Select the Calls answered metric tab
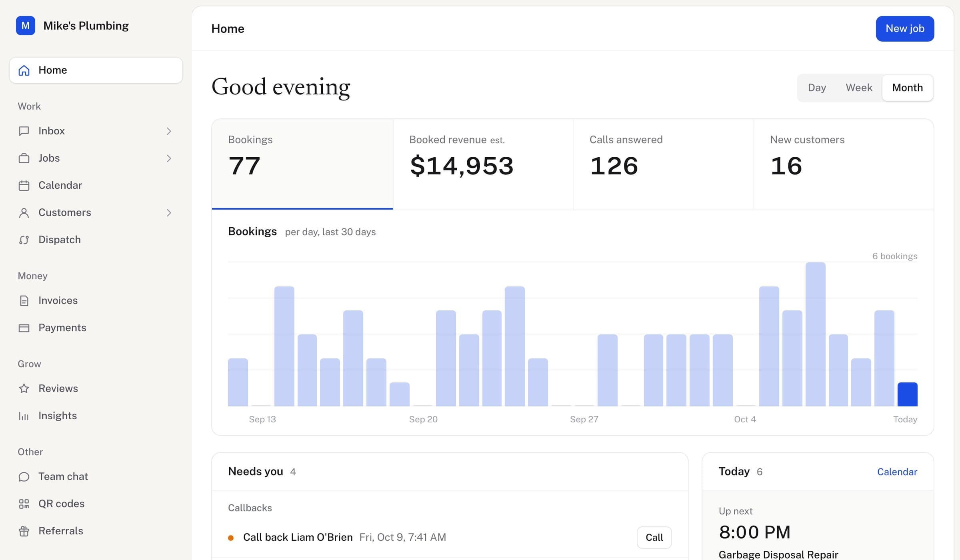This screenshot has width=960, height=560. (664, 164)
